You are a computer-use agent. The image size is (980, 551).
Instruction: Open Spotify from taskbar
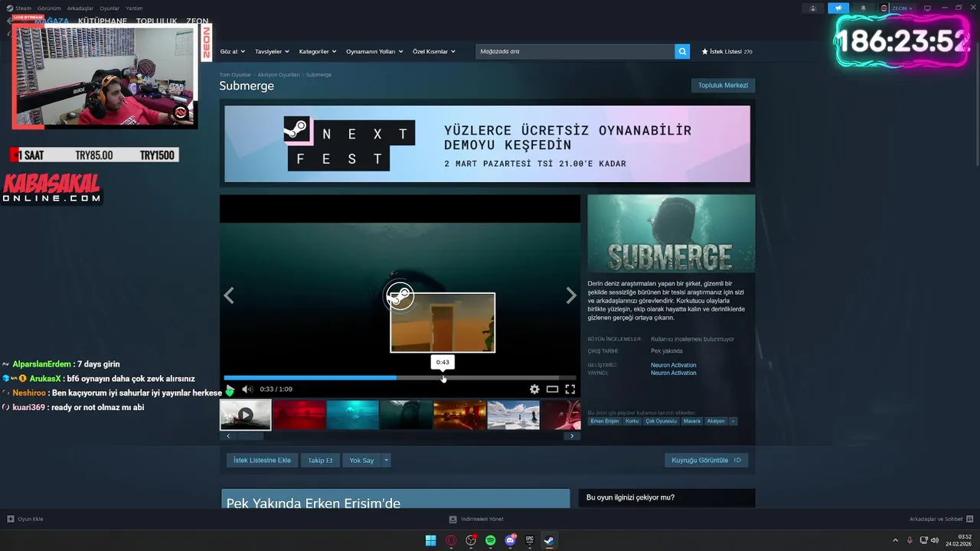tap(491, 540)
